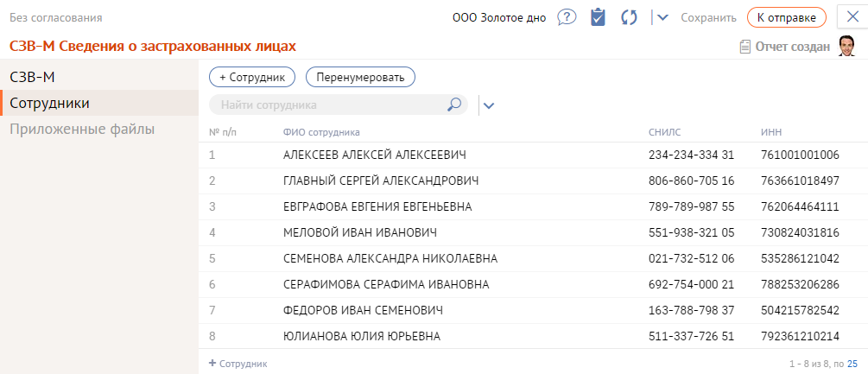Click the СЗВ-М Сведения о застрахованных лицах title
This screenshot has height=374, width=868.
(153, 47)
